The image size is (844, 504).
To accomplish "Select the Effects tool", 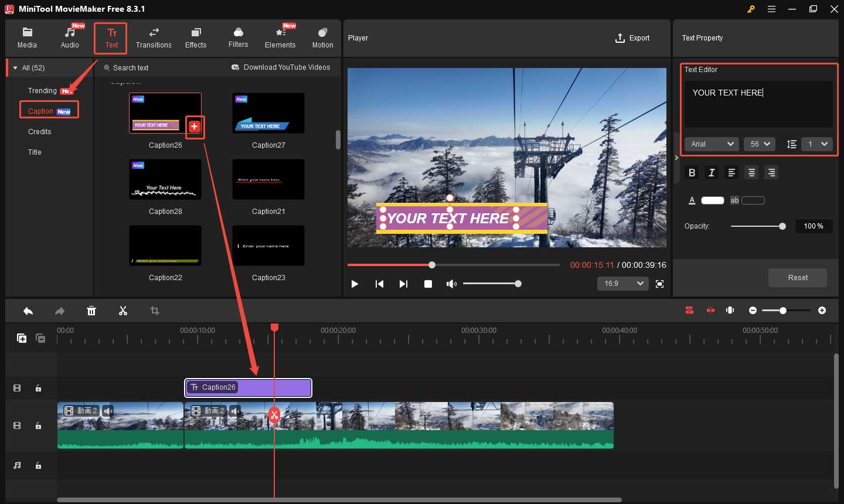I will [195, 37].
